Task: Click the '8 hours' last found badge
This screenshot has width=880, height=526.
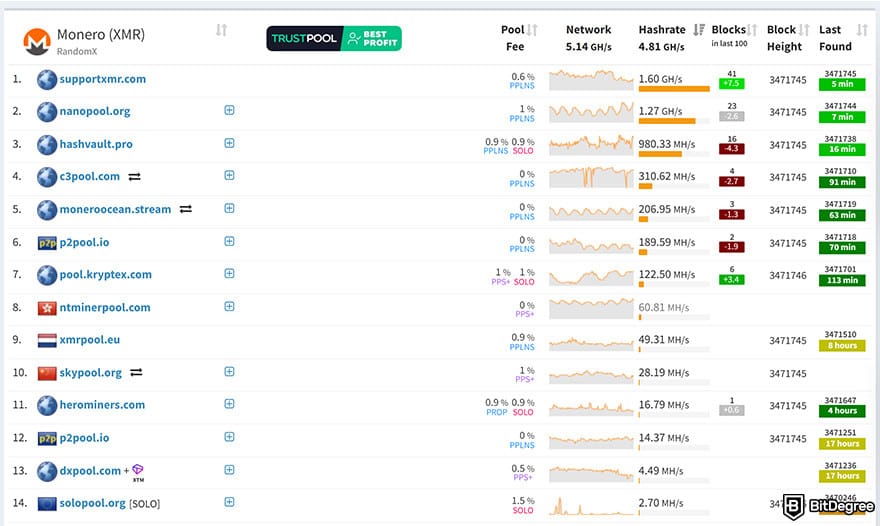Action: pos(842,346)
